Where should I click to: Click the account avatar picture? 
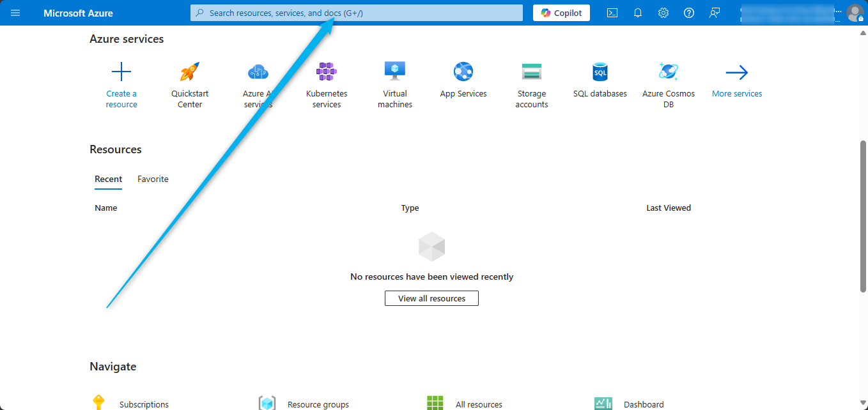tap(855, 13)
